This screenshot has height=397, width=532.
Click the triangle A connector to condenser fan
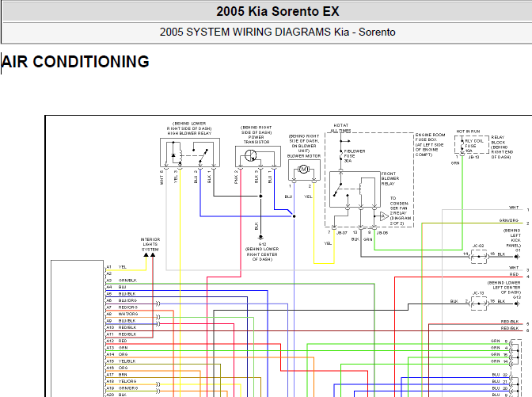(384, 216)
